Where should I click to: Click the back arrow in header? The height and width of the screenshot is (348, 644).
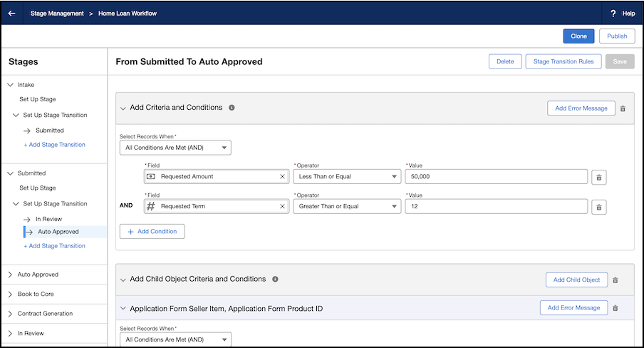click(11, 14)
